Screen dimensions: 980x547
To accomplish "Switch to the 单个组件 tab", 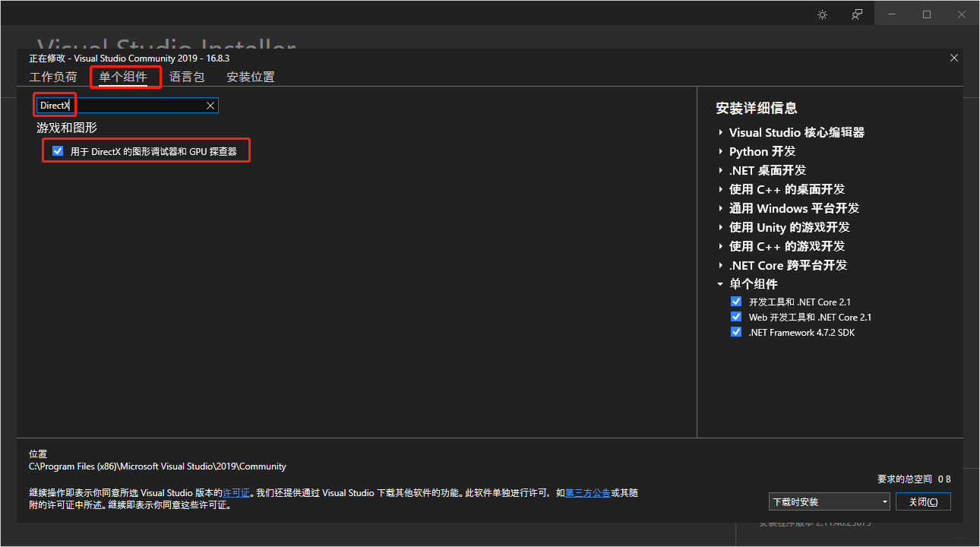I will tap(123, 77).
